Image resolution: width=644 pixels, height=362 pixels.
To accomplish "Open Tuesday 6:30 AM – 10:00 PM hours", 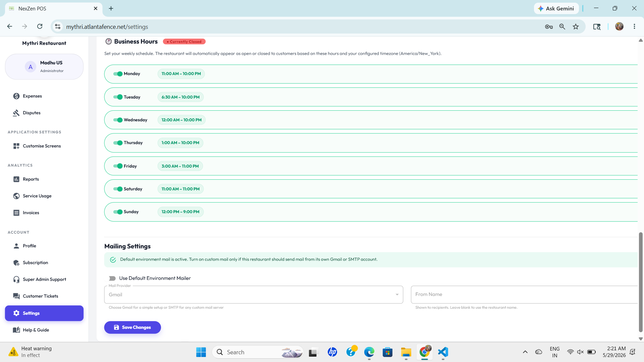I will coord(180,97).
